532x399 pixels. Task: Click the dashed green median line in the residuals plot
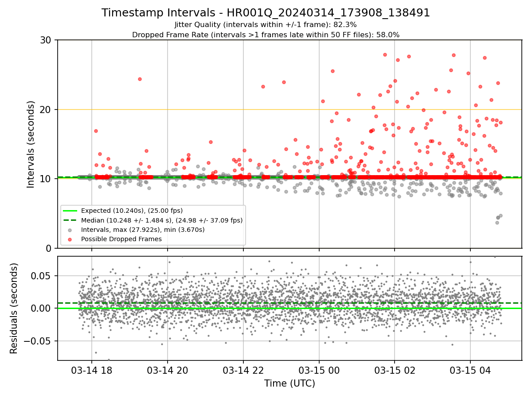(x=289, y=303)
